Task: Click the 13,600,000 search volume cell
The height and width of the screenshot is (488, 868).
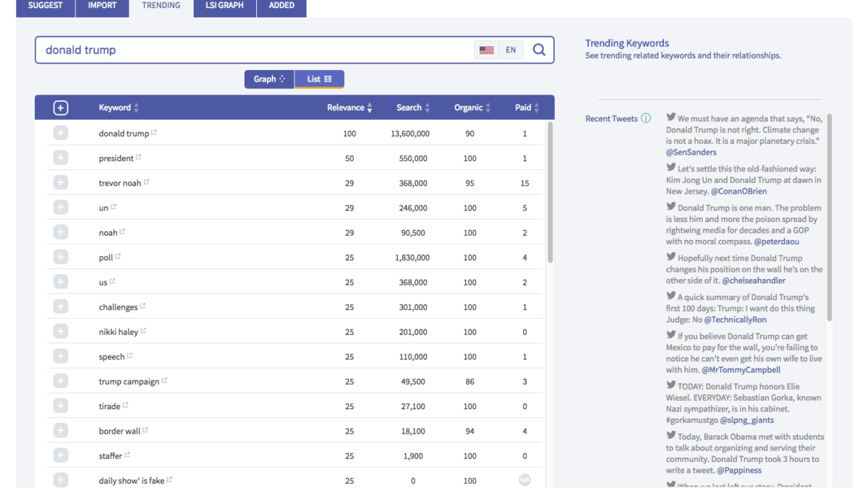Action: 410,134
